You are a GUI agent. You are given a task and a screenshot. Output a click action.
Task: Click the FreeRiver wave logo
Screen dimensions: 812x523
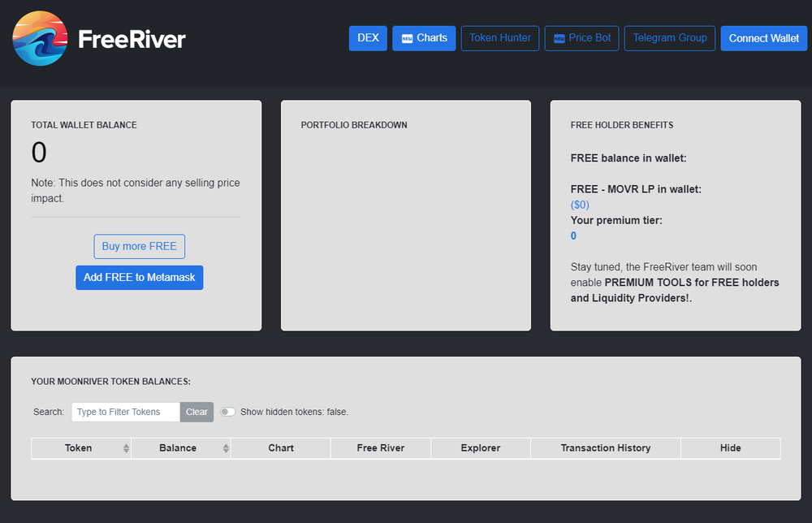click(x=40, y=38)
